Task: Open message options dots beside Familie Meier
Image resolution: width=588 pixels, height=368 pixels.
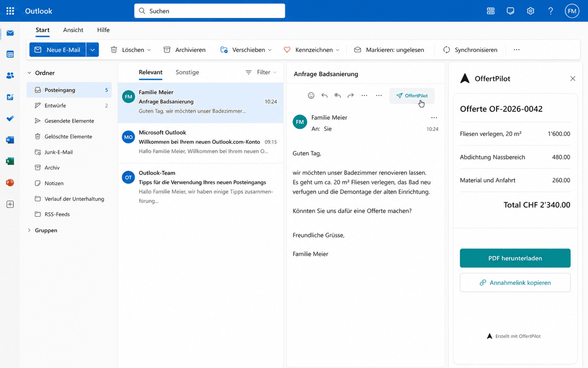Action: tap(434, 118)
